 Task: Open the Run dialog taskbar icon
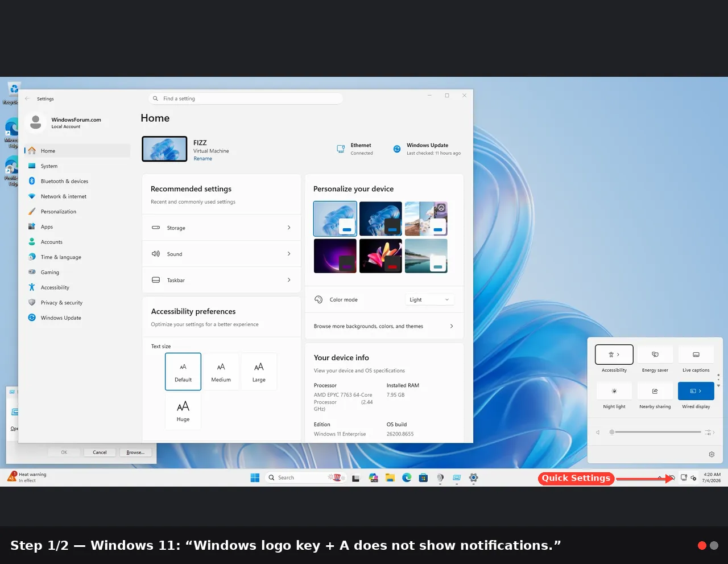tap(457, 478)
